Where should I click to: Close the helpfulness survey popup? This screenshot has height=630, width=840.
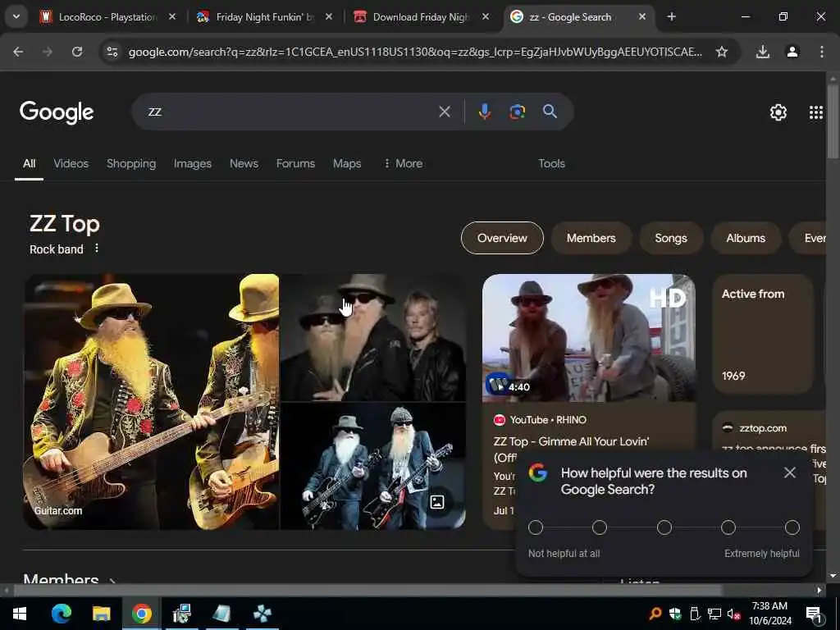pos(789,472)
